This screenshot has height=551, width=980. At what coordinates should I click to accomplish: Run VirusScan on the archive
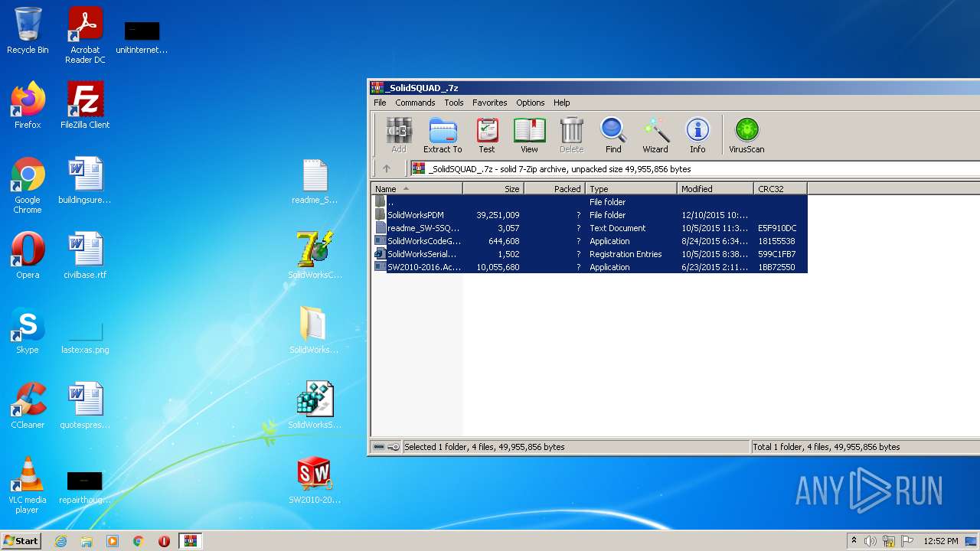(x=746, y=135)
